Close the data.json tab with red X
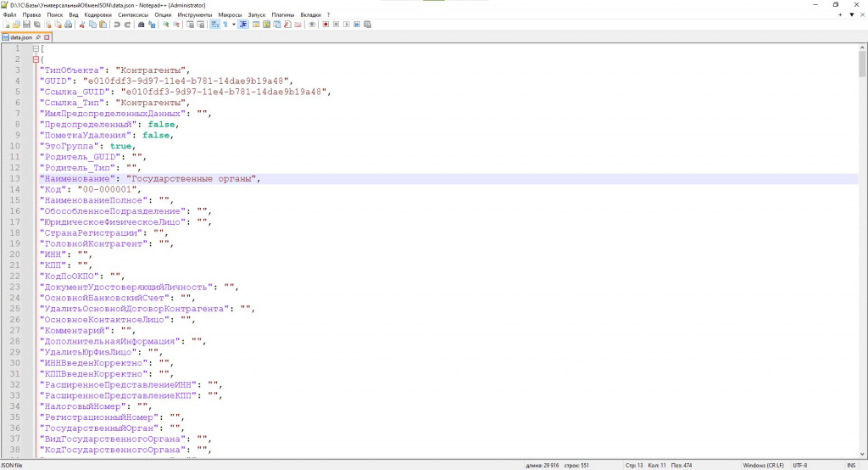Screen dimensions: 868x470 click(x=47, y=37)
